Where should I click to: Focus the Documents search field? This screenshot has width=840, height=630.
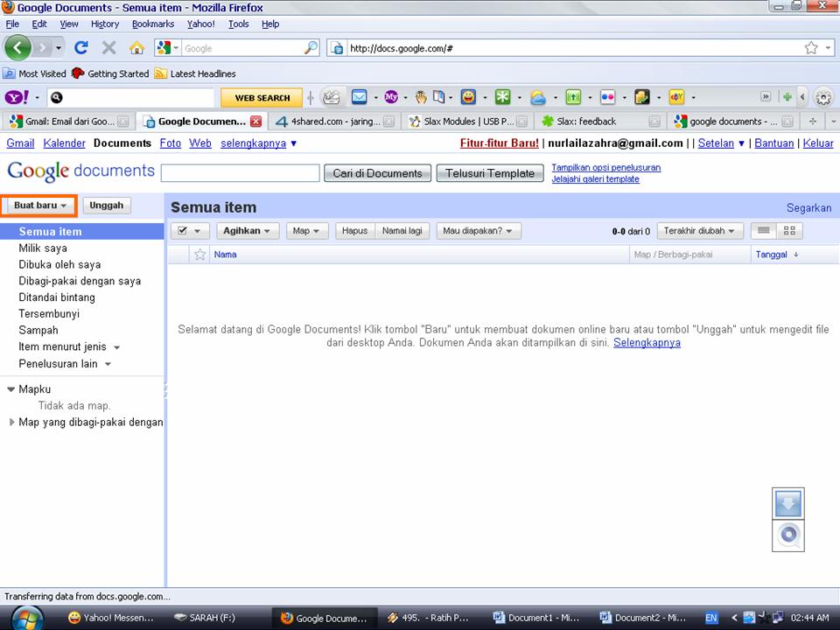click(x=240, y=173)
